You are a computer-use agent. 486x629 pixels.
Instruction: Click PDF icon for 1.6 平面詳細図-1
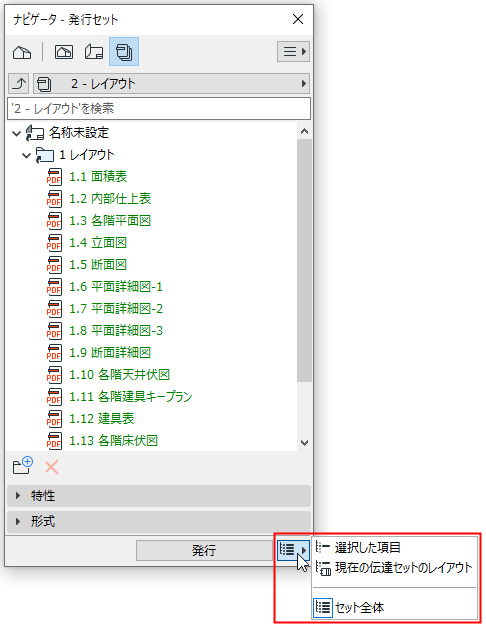tap(54, 287)
